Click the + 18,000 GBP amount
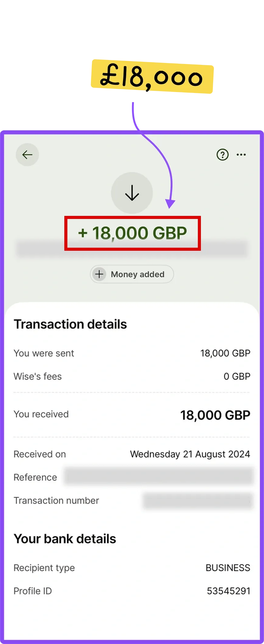 (x=132, y=233)
